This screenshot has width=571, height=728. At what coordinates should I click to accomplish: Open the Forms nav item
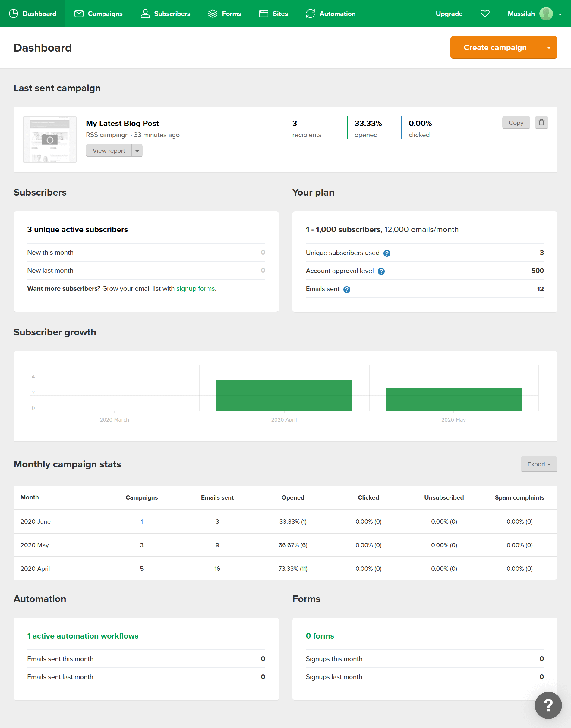click(x=224, y=14)
